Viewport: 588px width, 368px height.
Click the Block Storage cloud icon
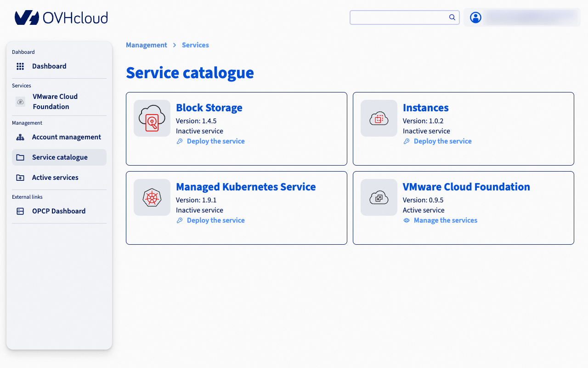(x=152, y=118)
